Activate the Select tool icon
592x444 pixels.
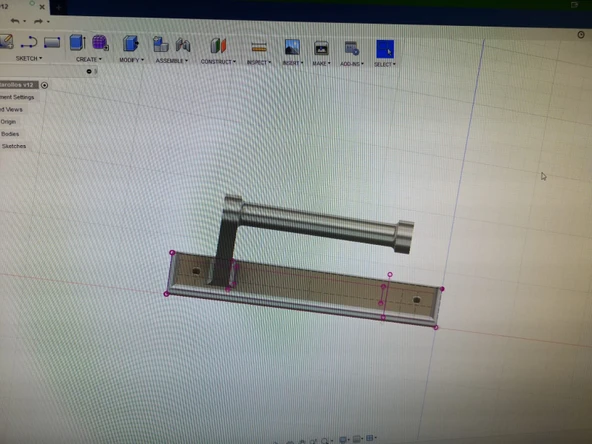(x=385, y=49)
